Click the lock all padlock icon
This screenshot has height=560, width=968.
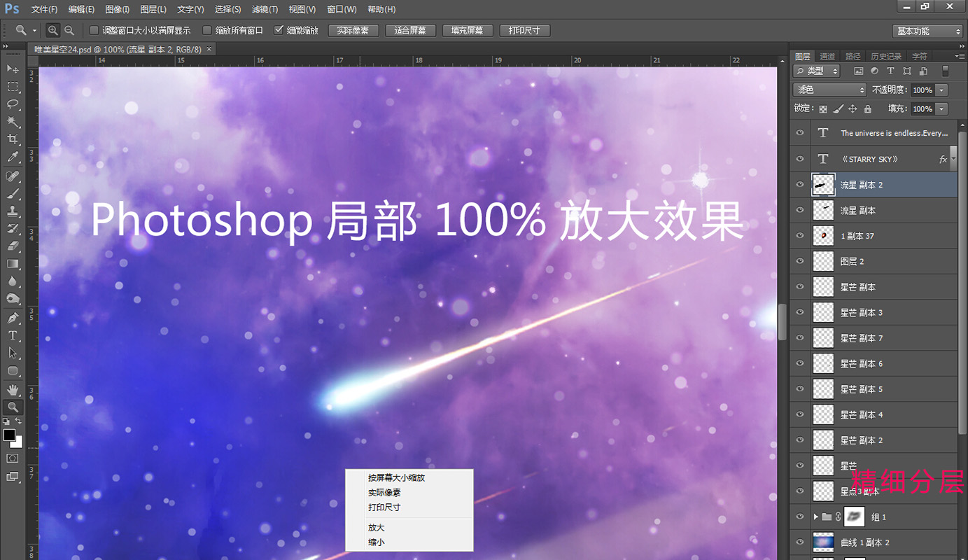click(x=868, y=109)
